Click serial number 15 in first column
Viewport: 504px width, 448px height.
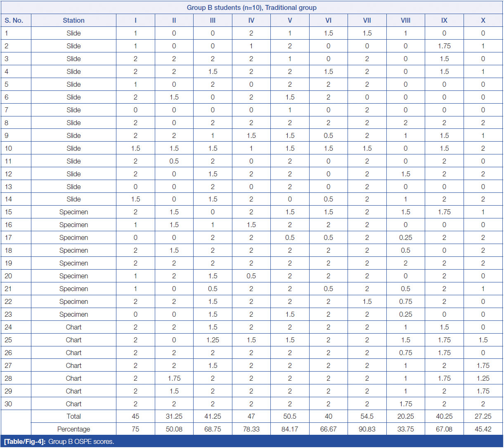pyautogui.click(x=9, y=212)
